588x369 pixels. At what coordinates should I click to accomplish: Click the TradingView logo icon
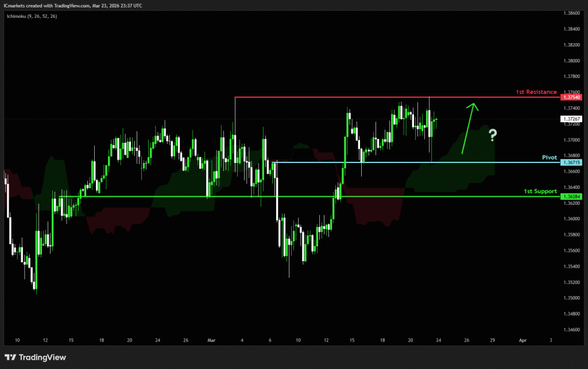pyautogui.click(x=11, y=357)
